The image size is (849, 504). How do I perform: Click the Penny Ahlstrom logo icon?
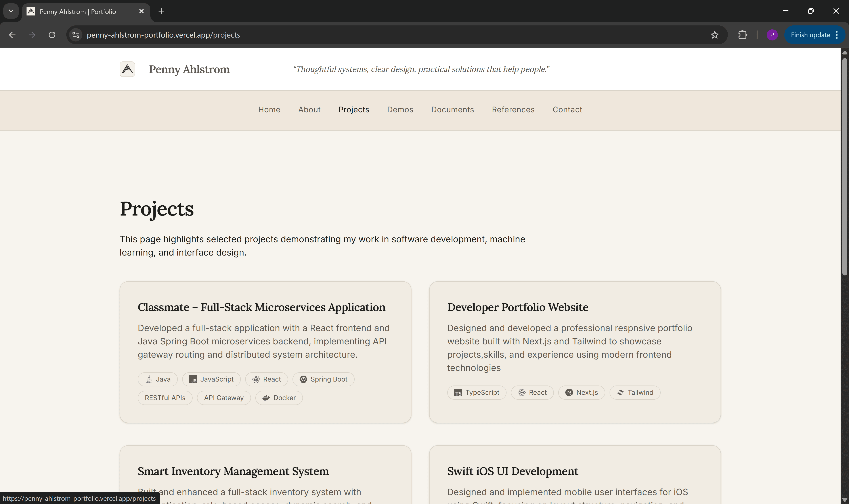click(127, 69)
